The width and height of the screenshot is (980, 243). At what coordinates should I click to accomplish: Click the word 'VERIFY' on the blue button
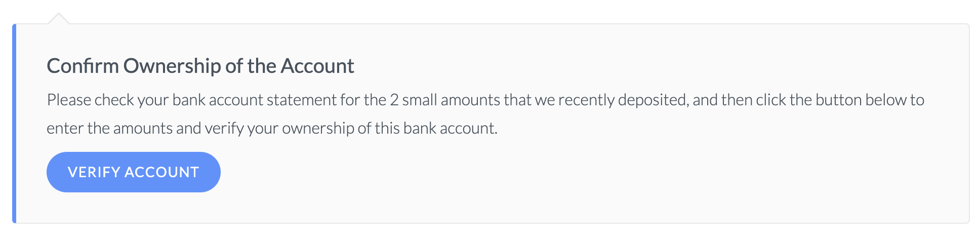click(94, 172)
